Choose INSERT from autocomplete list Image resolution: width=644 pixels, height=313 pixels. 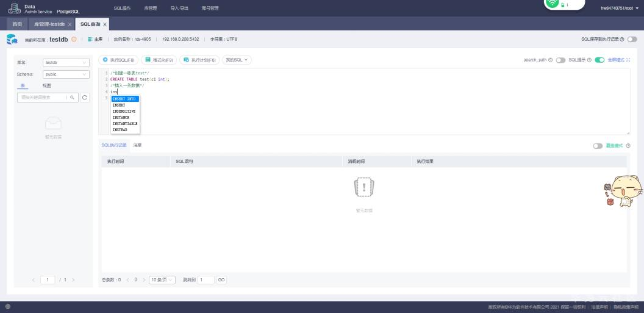(125, 105)
